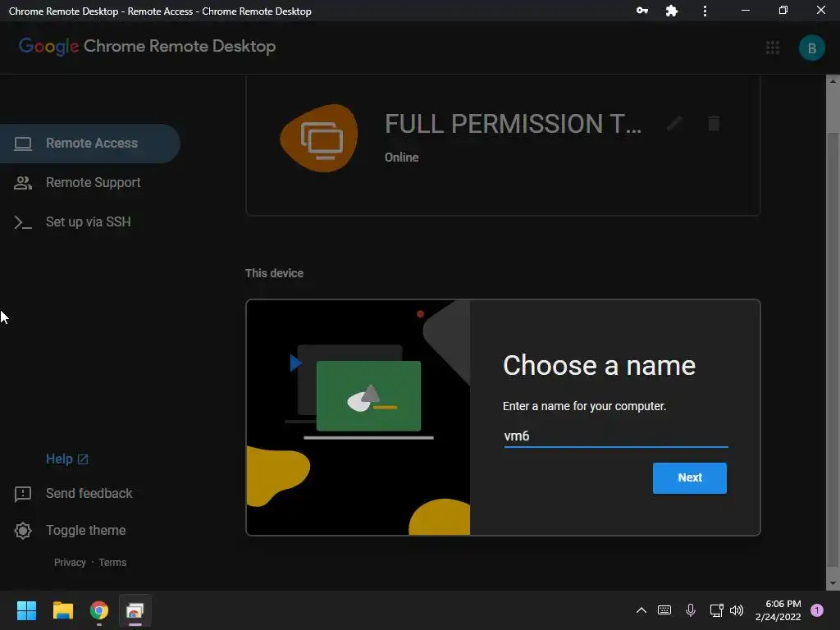Open the Terms link
Screen dimensions: 840x630
coord(112,563)
